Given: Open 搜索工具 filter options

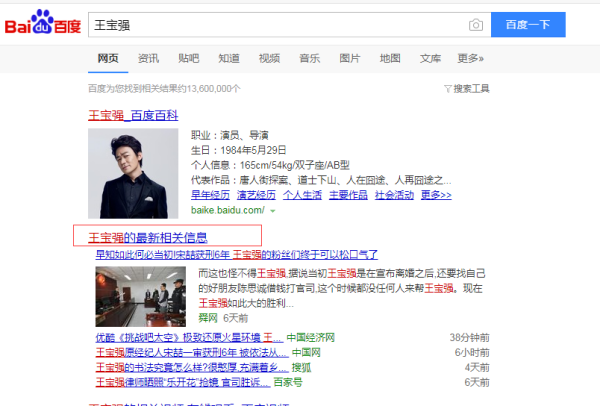Looking at the screenshot, I should point(467,89).
